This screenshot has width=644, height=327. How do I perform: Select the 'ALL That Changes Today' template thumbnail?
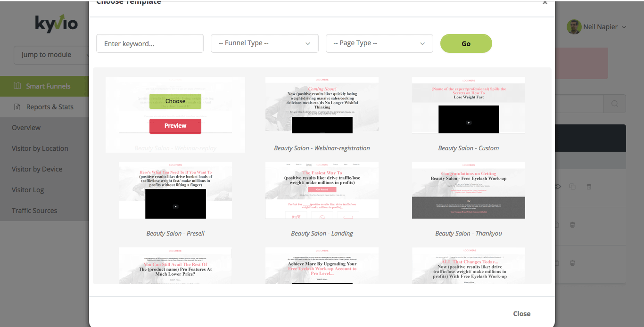tap(469, 266)
